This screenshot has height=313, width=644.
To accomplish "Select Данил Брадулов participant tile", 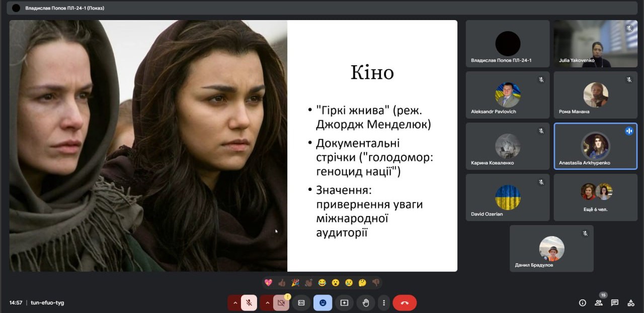I will point(551,249).
